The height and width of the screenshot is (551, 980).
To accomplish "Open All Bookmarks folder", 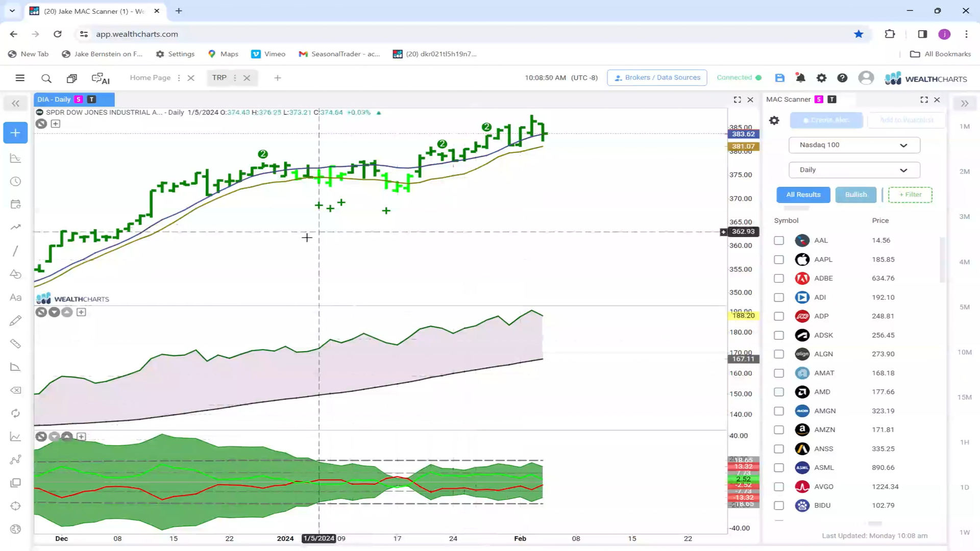I will coord(941,54).
